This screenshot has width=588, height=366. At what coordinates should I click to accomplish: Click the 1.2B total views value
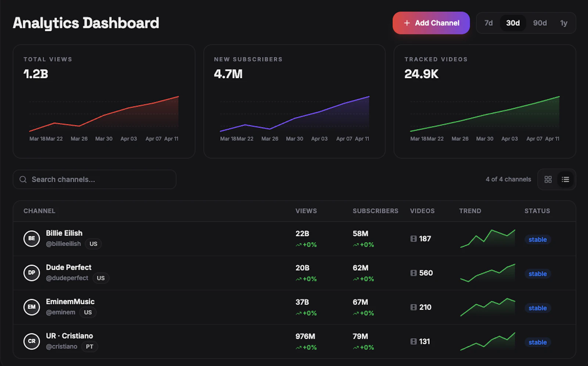tap(36, 74)
